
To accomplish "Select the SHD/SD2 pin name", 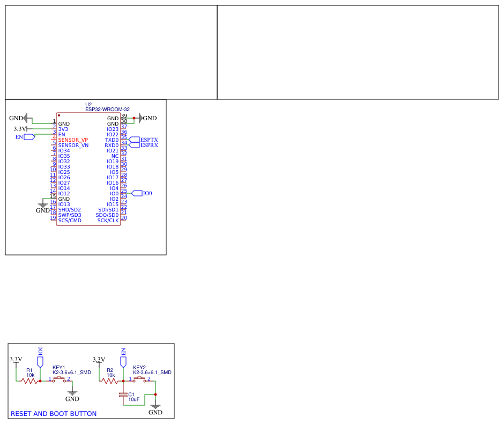I will 69,210.
